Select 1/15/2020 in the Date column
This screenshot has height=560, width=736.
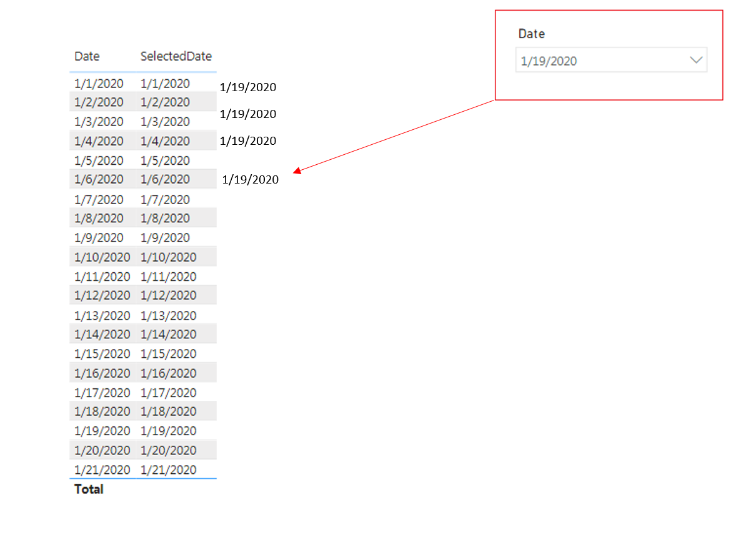pyautogui.click(x=102, y=353)
